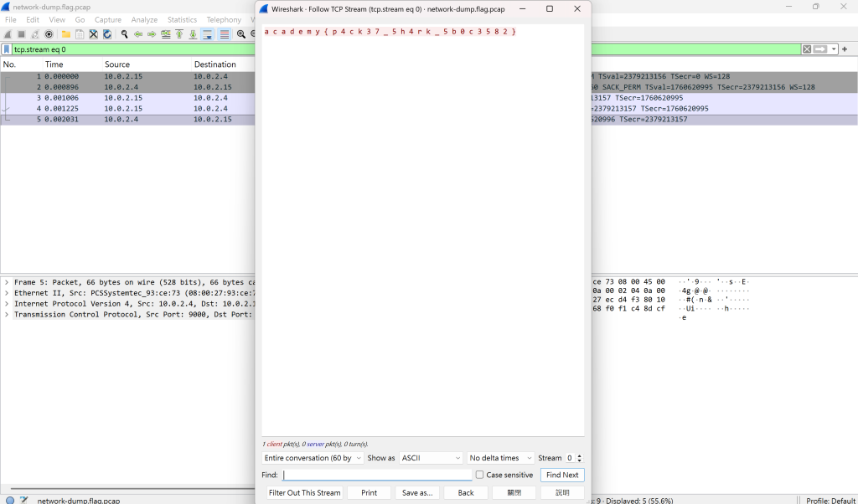The width and height of the screenshot is (858, 504).
Task: Open the No delta times dropdown
Action: [500, 458]
